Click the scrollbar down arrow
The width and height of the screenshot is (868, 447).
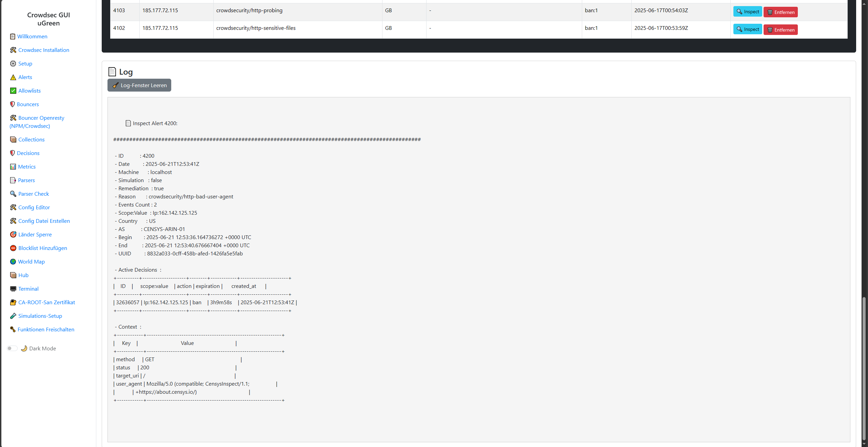[864, 444]
